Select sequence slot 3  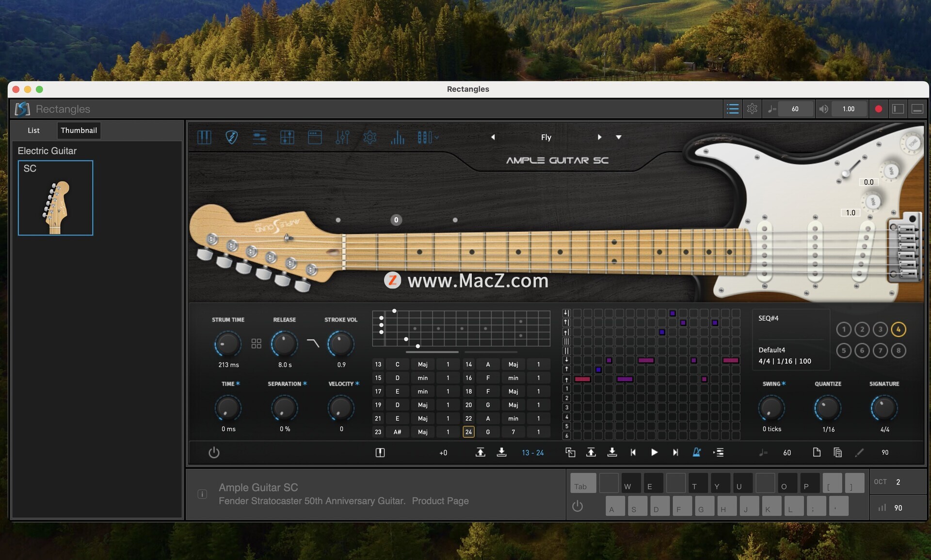[881, 329]
